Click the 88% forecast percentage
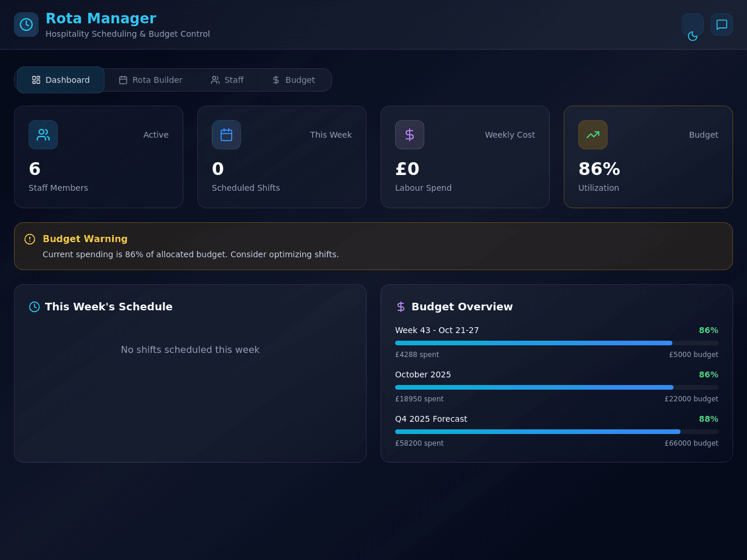Viewport: 747px width, 560px height. [708, 419]
